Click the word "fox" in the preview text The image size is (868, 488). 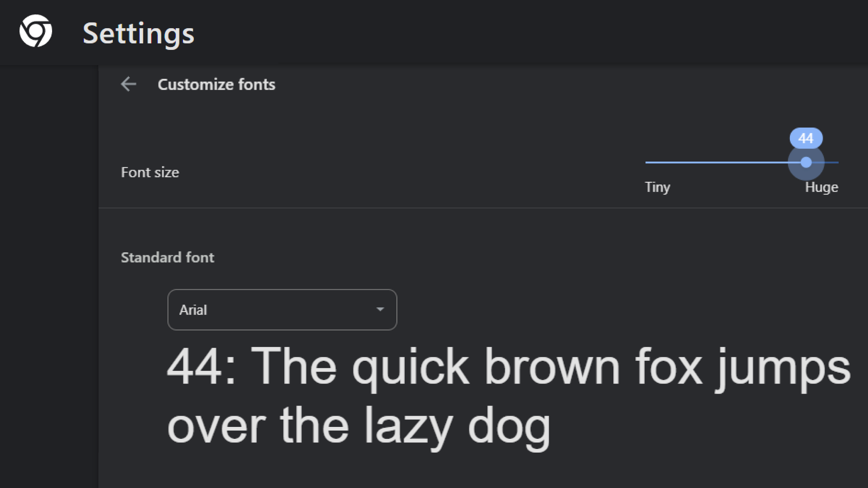click(x=668, y=367)
